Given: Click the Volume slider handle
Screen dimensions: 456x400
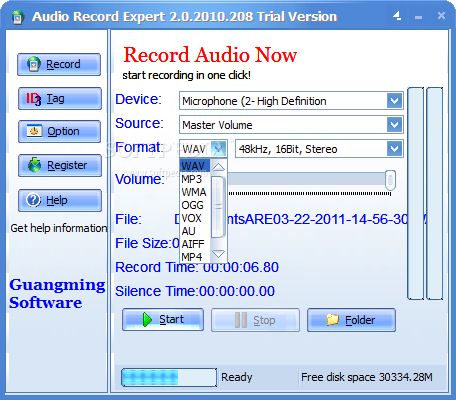Looking at the screenshot, I should 390,180.
